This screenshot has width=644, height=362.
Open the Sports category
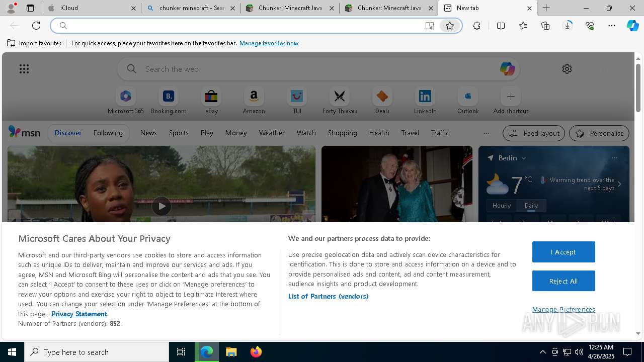(x=179, y=133)
